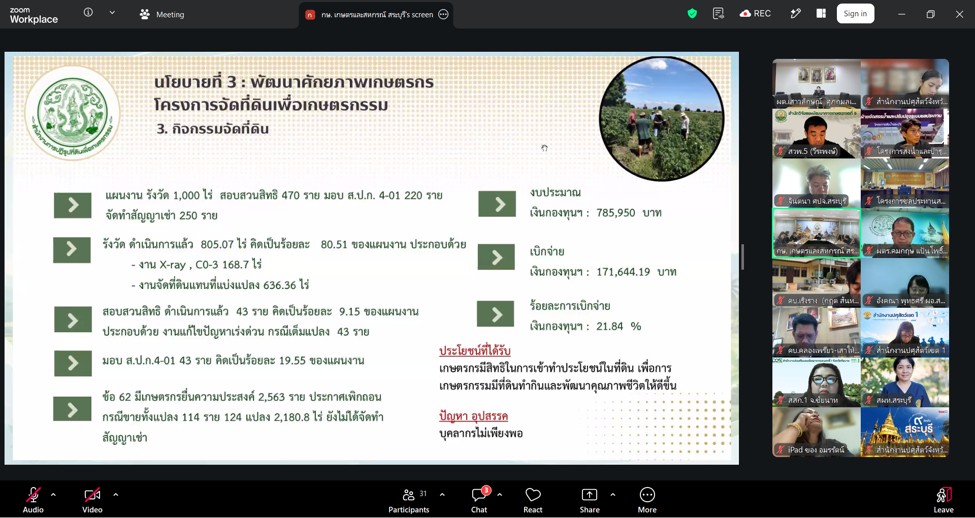Select participant สสก.1 จ.ชัยนาท tile
The width and height of the screenshot is (975, 518).
pyautogui.click(x=816, y=382)
